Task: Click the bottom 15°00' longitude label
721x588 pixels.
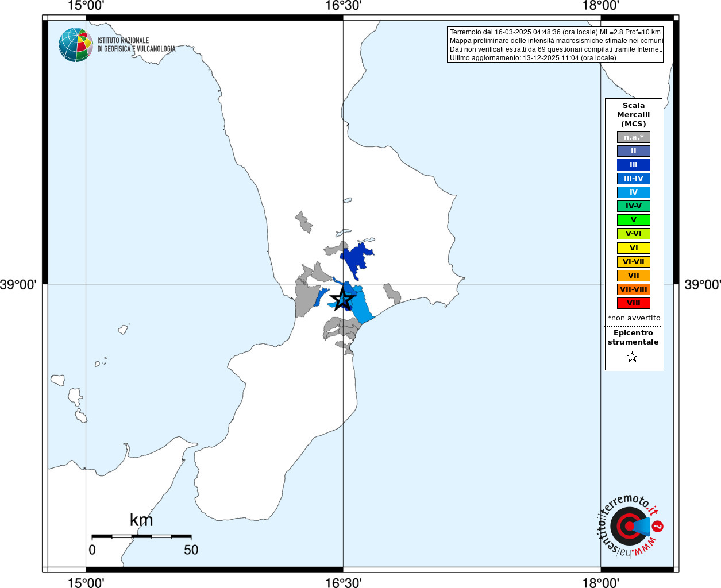Action: 86,583
